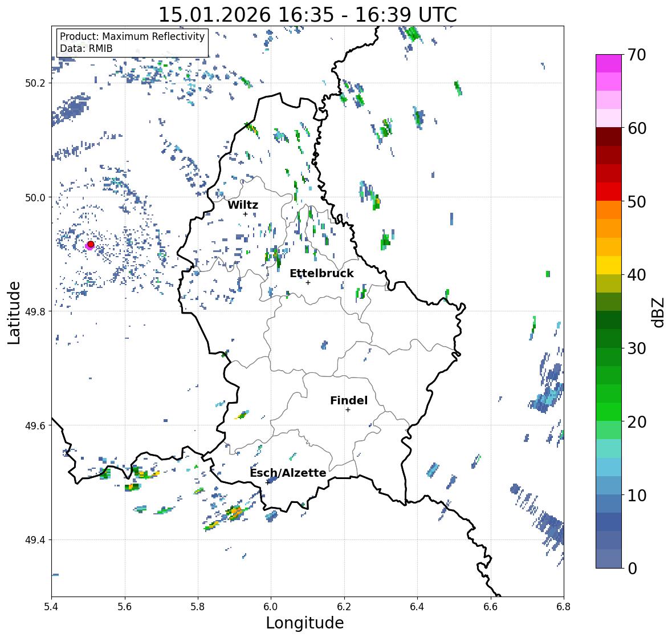Click the colorbar tick label 50
Viewport: 672px width, 637px height.
tap(637, 201)
